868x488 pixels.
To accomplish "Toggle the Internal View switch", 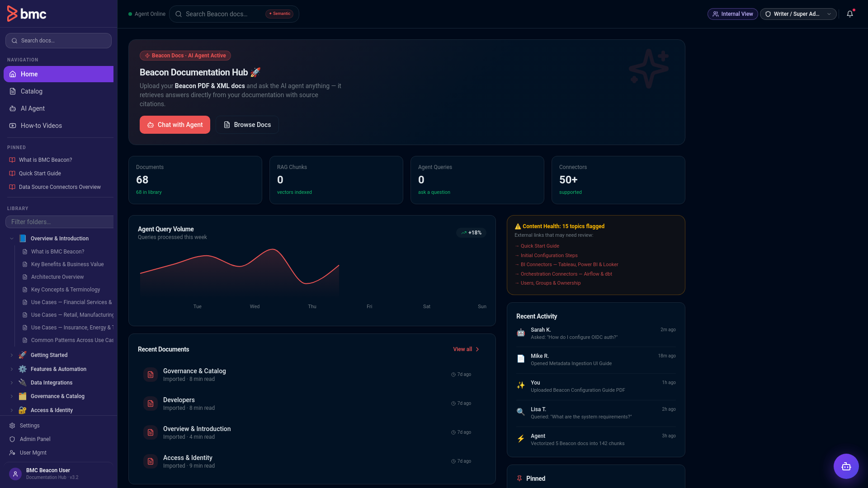I will (732, 14).
